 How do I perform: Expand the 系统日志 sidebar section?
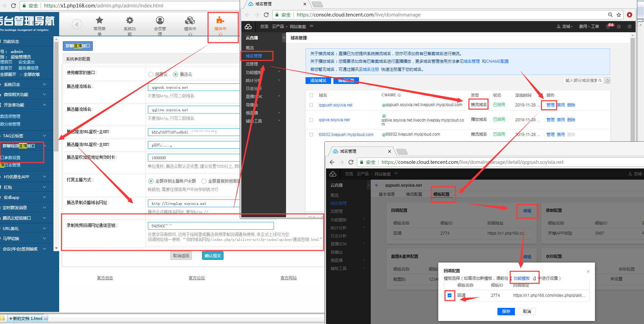[x=27, y=85]
